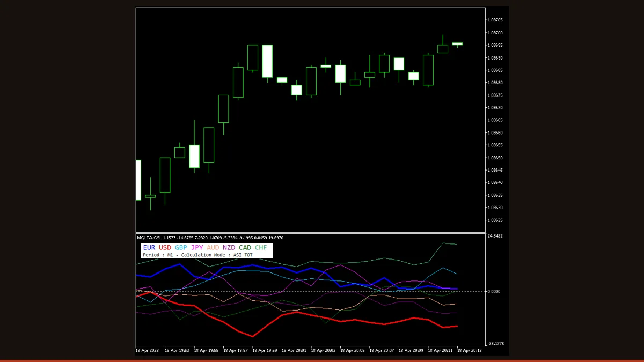Screen dimensions: 644x362
Task: Click the 1.09660 price axis label
Action: pos(495,132)
